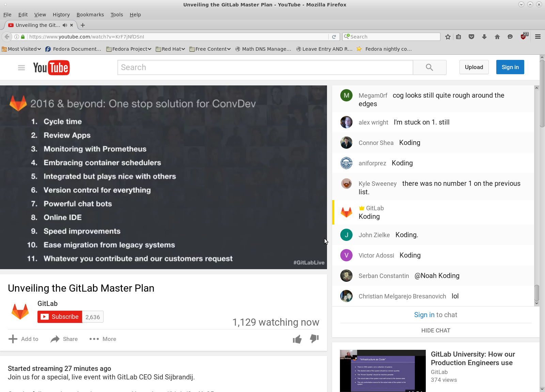Open the Math DNS Manage bookmark
545x392 pixels.
click(263, 49)
